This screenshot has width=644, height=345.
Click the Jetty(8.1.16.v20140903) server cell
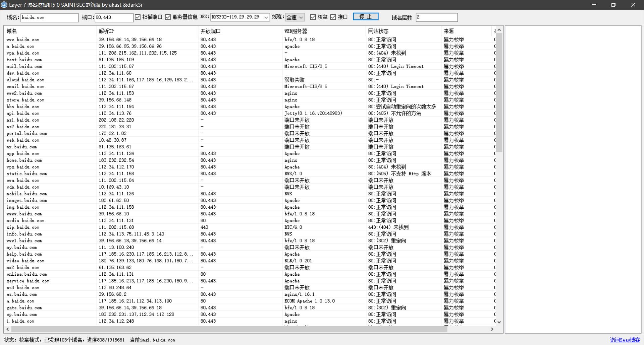point(313,113)
